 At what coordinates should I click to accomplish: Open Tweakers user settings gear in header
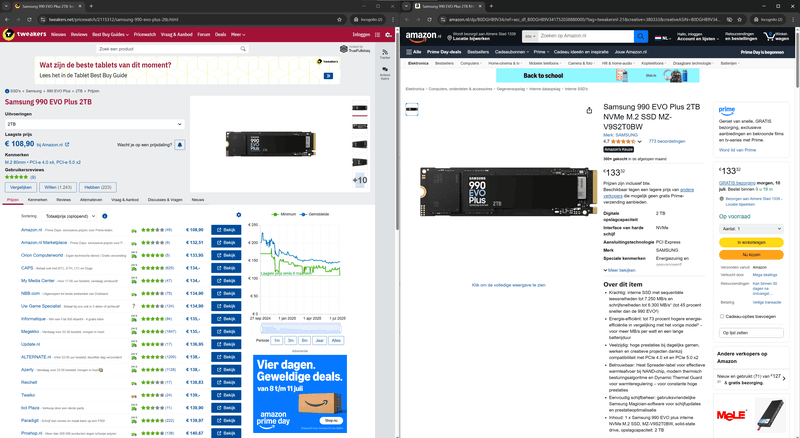click(388, 35)
